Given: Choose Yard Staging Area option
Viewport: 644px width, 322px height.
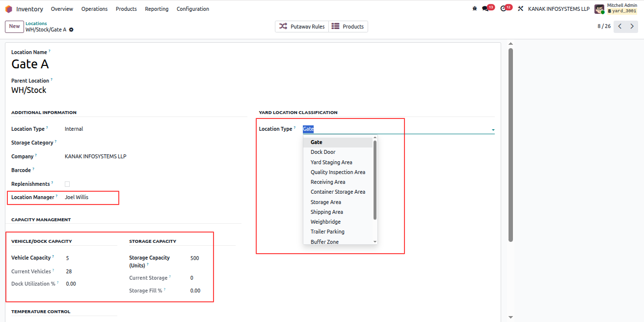Looking at the screenshot, I should 338,162.
